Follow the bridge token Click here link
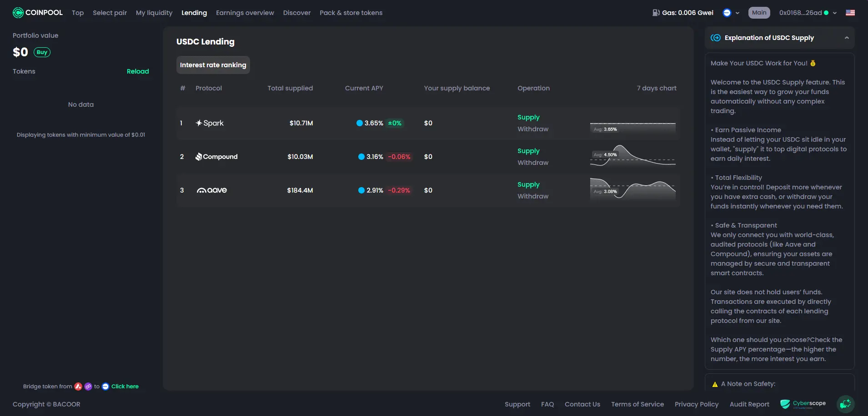Viewport: 868px width, 416px height. [x=125, y=386]
